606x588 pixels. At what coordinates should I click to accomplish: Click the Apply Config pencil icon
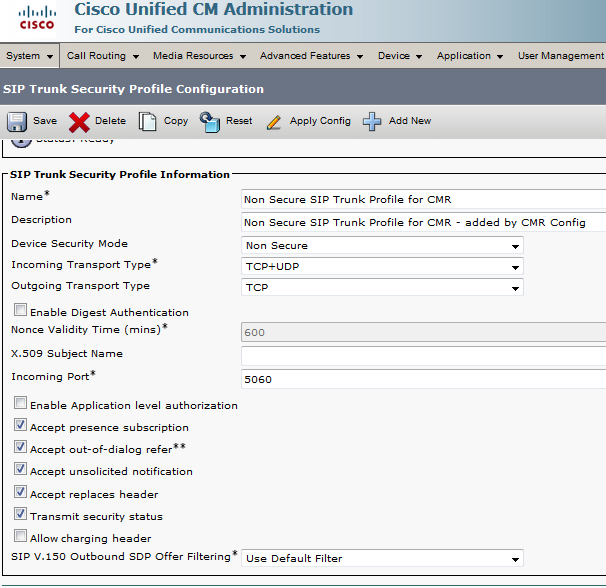[x=274, y=122]
